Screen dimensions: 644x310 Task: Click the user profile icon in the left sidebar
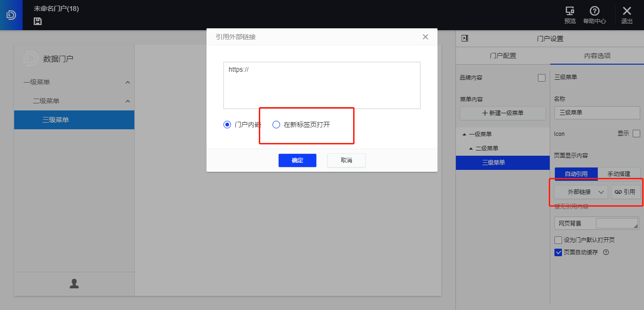74,284
